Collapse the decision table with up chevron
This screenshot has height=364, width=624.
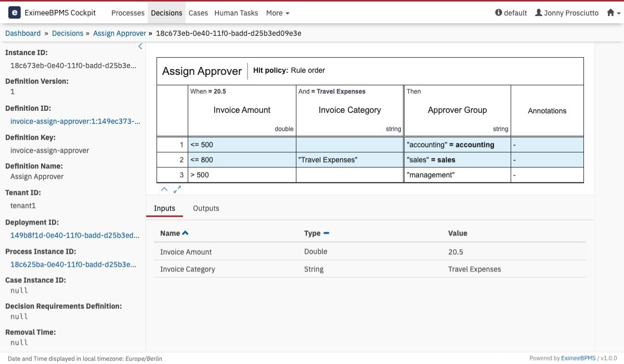click(x=164, y=190)
